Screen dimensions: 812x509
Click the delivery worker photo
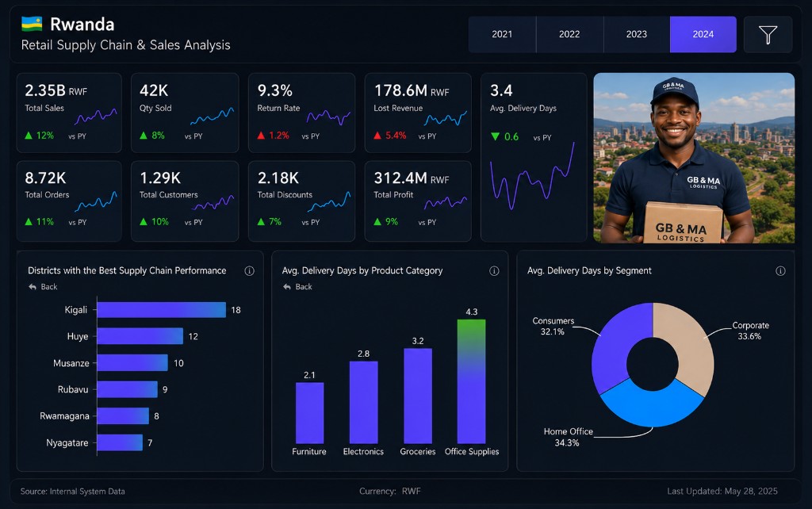click(694, 158)
